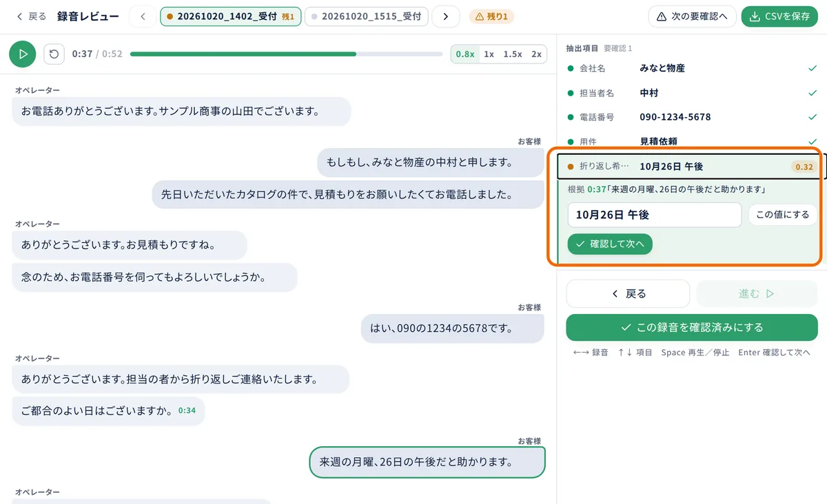Click the message もしもし、みなと物産の中村と申します。
This screenshot has width=827, height=504.
(x=431, y=162)
